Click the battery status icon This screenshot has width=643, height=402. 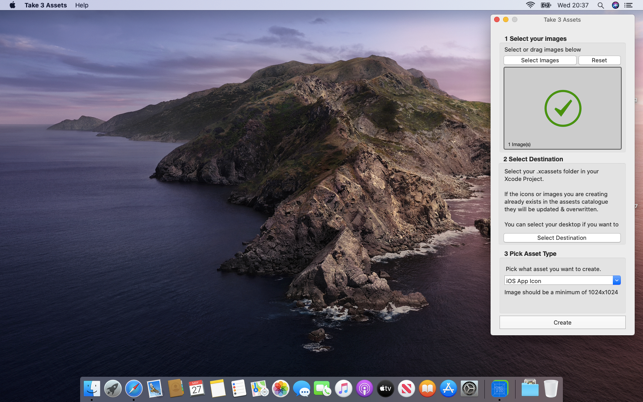(x=546, y=5)
